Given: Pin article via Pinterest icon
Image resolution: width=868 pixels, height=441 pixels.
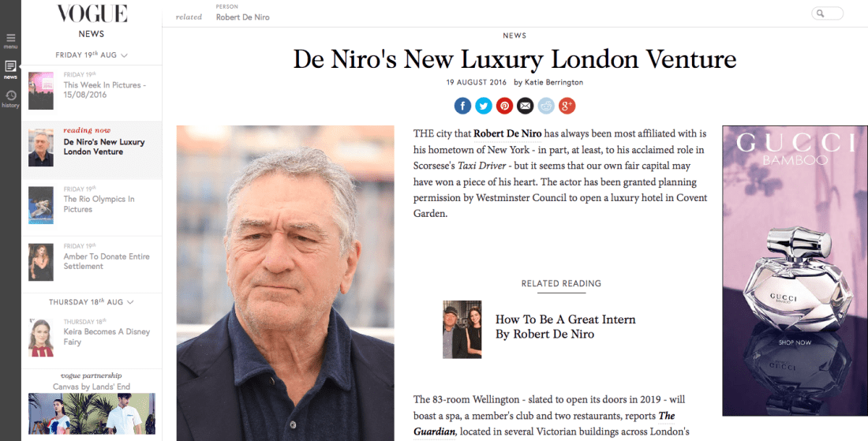Looking at the screenshot, I should coord(504,105).
